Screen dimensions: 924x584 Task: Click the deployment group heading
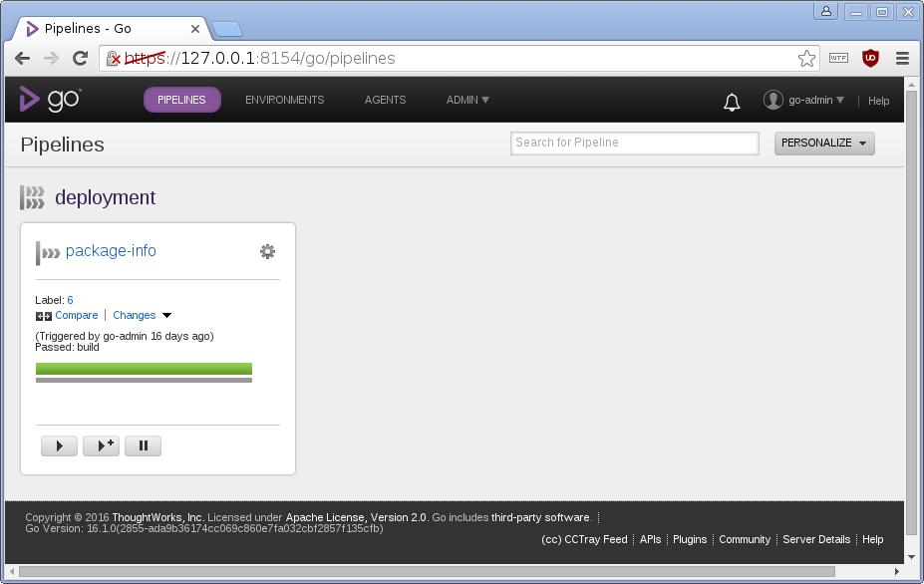(x=106, y=197)
